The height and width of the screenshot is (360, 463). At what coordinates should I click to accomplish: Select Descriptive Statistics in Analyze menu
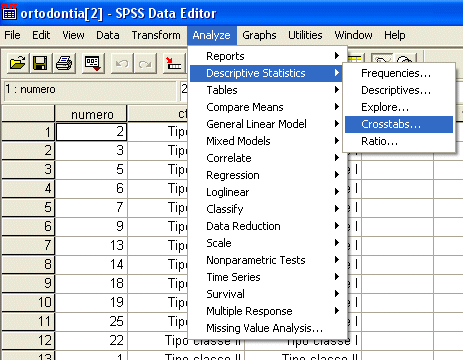click(267, 73)
